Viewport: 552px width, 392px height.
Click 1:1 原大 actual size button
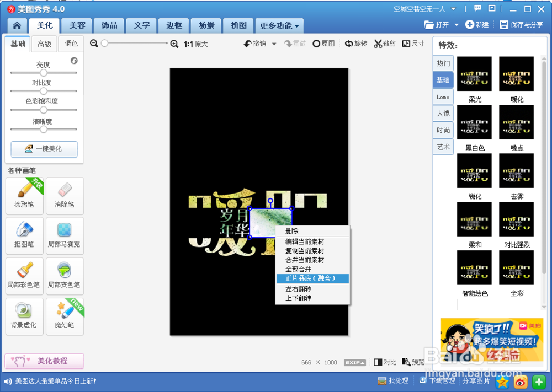196,44
